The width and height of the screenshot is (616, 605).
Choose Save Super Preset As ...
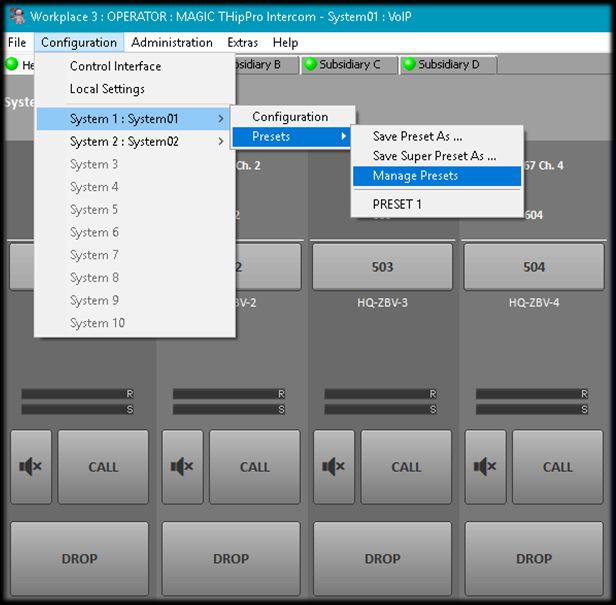437,156
